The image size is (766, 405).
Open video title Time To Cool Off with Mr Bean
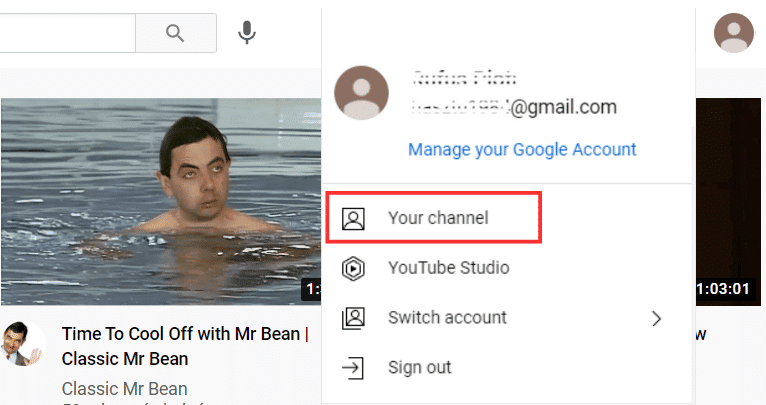[x=185, y=346]
